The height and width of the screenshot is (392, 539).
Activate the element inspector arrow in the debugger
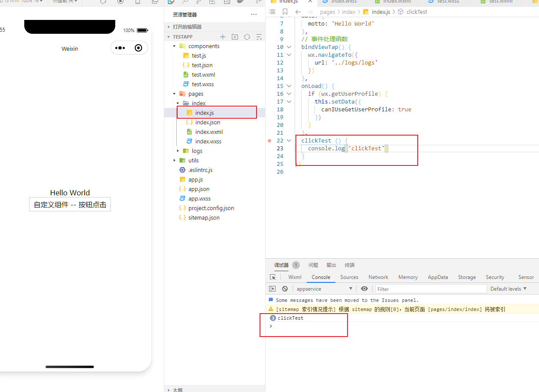273,277
